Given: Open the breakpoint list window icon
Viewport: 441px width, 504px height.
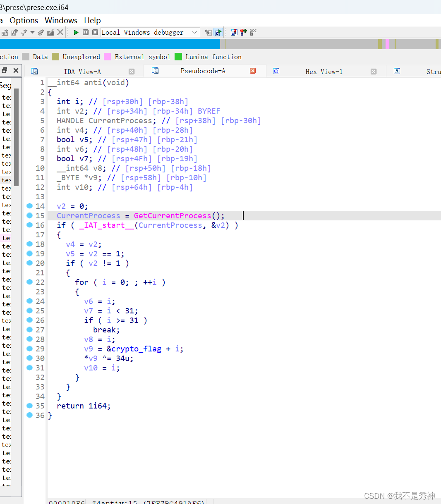Looking at the screenshot, I should click(234, 32).
